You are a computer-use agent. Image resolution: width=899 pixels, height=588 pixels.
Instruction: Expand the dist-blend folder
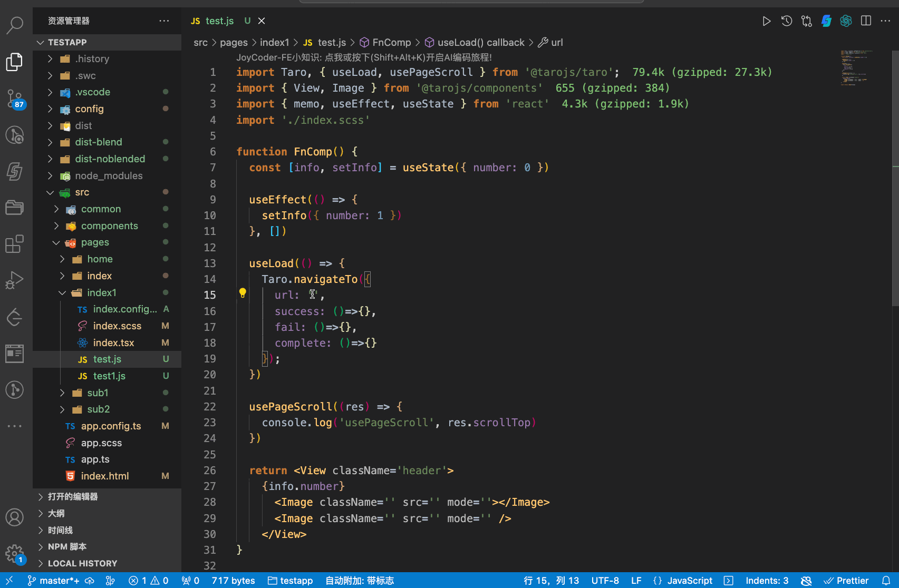(x=107, y=142)
